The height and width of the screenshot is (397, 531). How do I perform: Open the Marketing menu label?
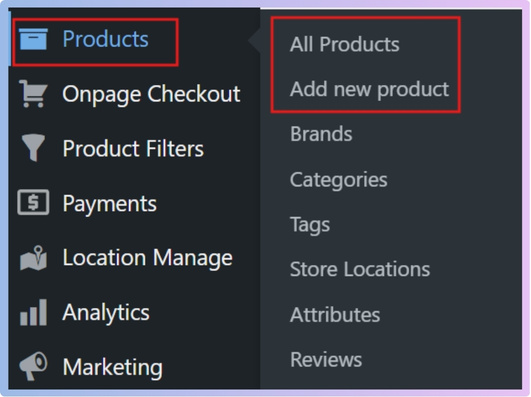[113, 368]
